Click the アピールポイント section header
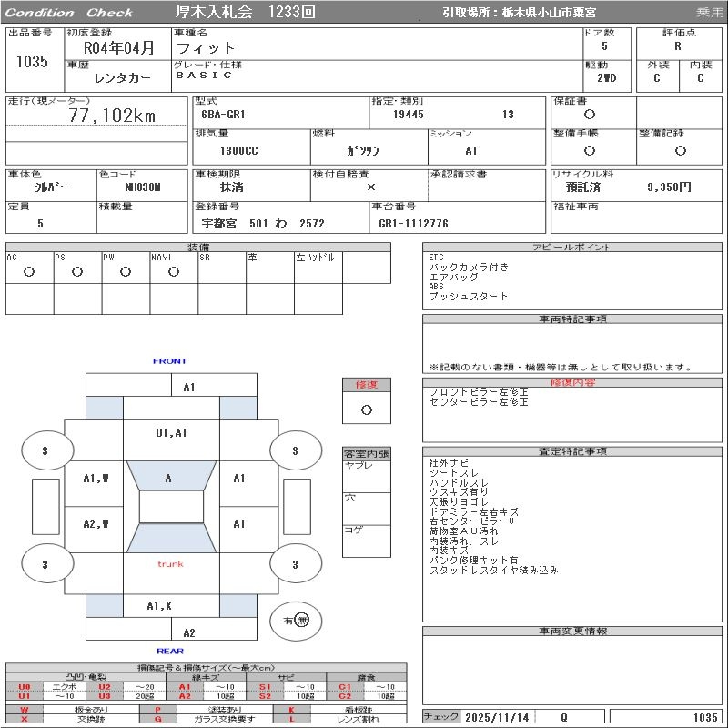728x728 pixels. [571, 248]
